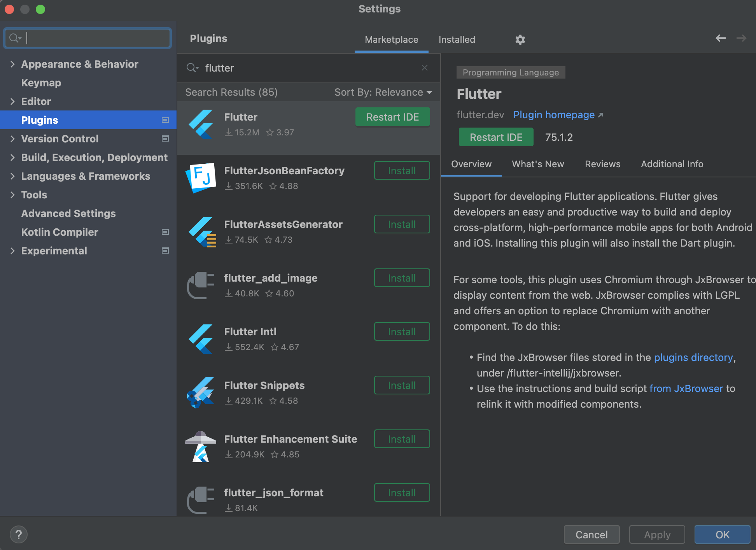Click the Programming Language category tag
Image resolution: width=756 pixels, height=550 pixels.
[511, 73]
